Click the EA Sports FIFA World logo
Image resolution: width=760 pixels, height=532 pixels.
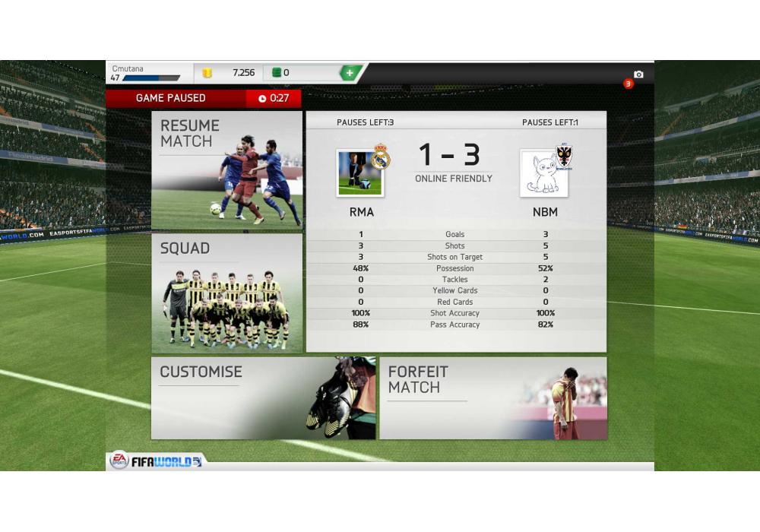156,461
